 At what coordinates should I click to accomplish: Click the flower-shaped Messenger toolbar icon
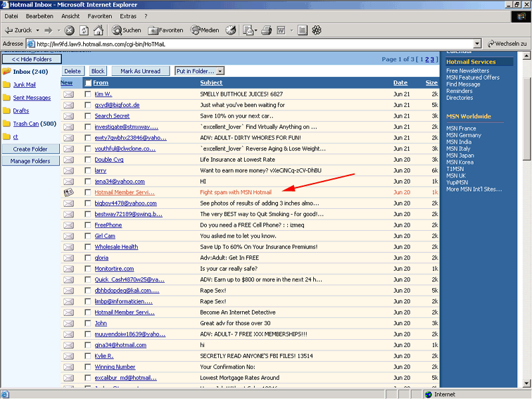tap(317, 30)
